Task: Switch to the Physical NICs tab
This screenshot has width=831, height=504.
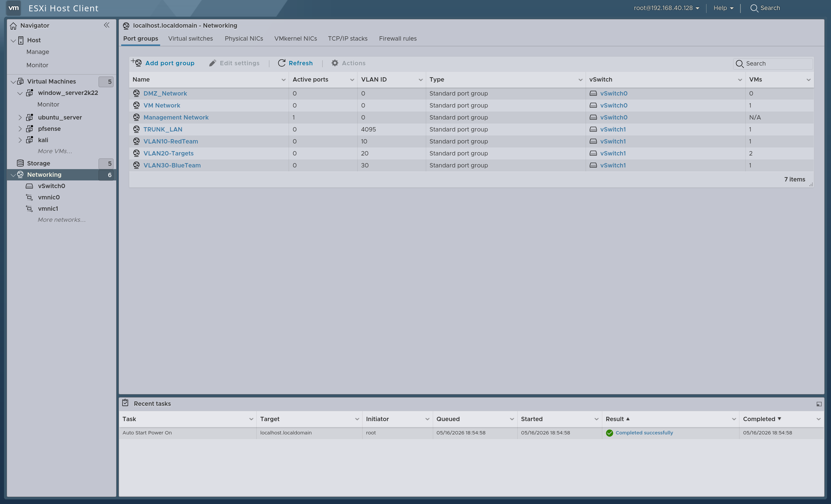Action: (x=244, y=38)
